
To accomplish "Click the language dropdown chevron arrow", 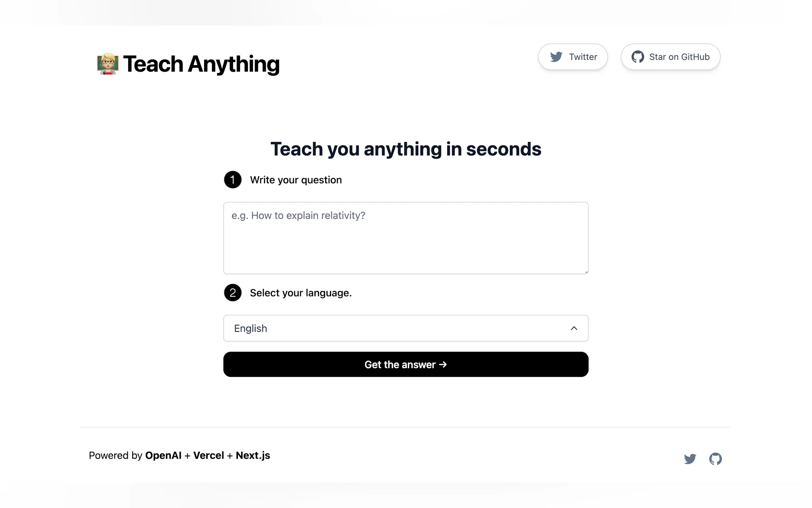I will (x=574, y=328).
